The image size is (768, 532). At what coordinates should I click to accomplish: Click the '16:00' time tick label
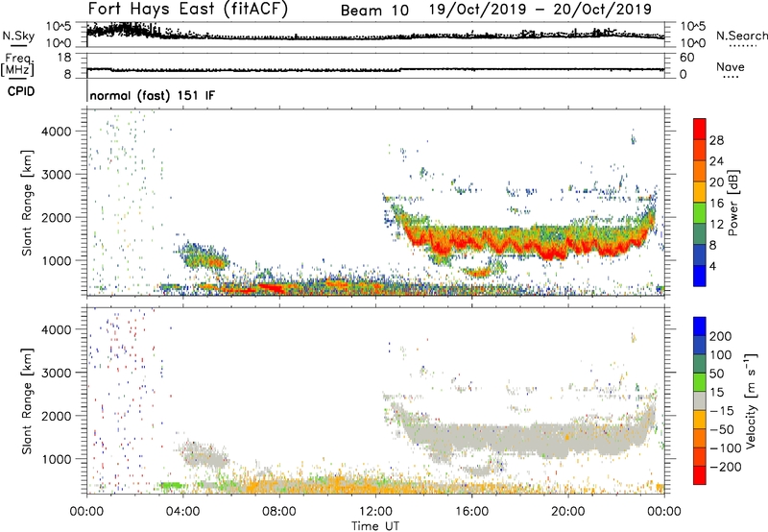click(x=471, y=512)
